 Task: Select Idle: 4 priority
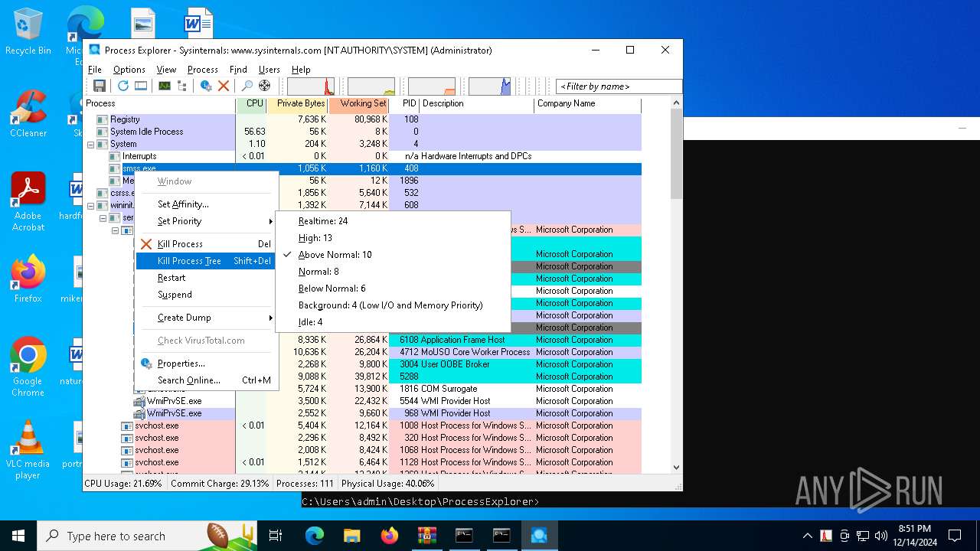(393, 322)
